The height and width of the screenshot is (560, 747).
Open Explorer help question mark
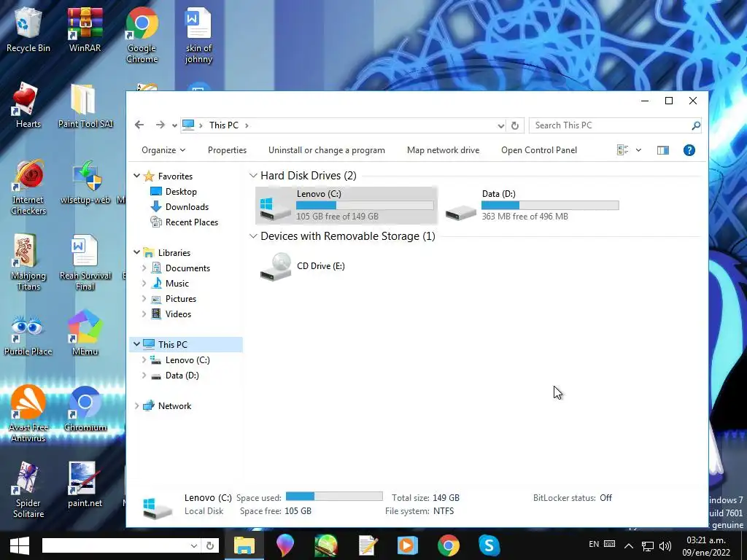[x=689, y=150]
